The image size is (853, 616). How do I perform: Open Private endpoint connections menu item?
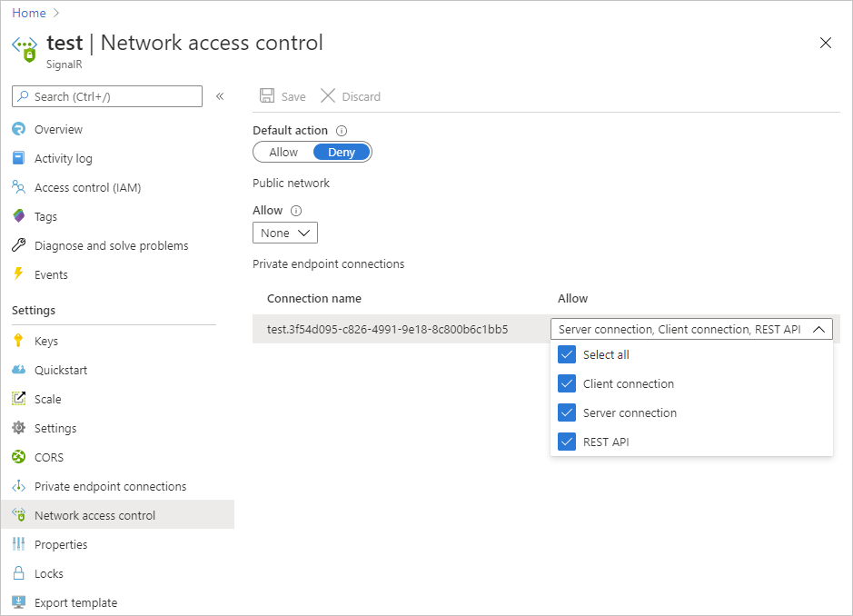pyautogui.click(x=110, y=486)
